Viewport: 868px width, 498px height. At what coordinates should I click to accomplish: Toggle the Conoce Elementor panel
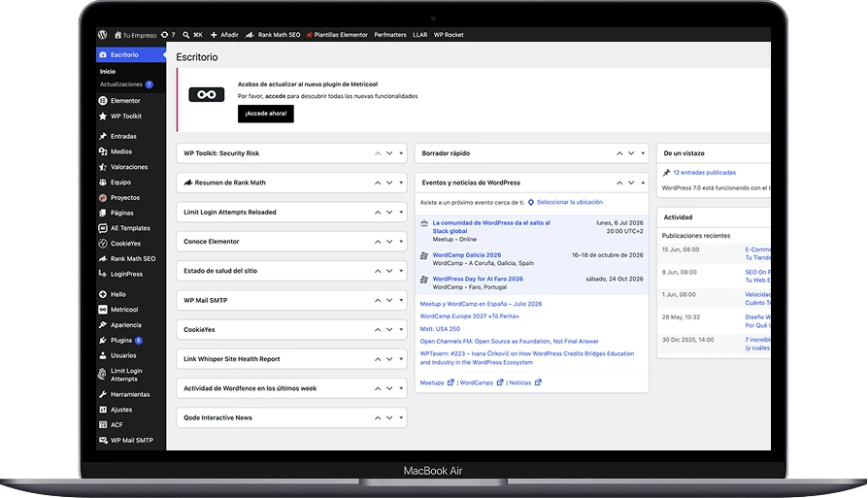401,242
